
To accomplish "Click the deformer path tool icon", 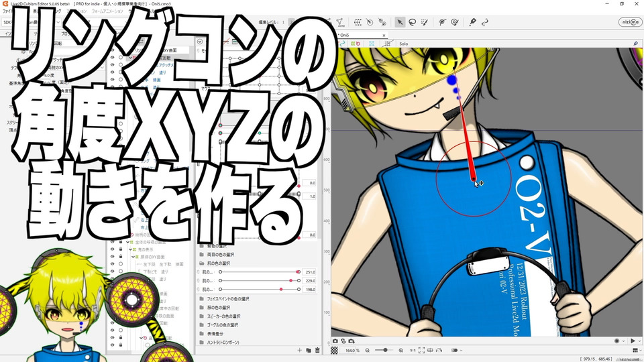I will click(382, 22).
